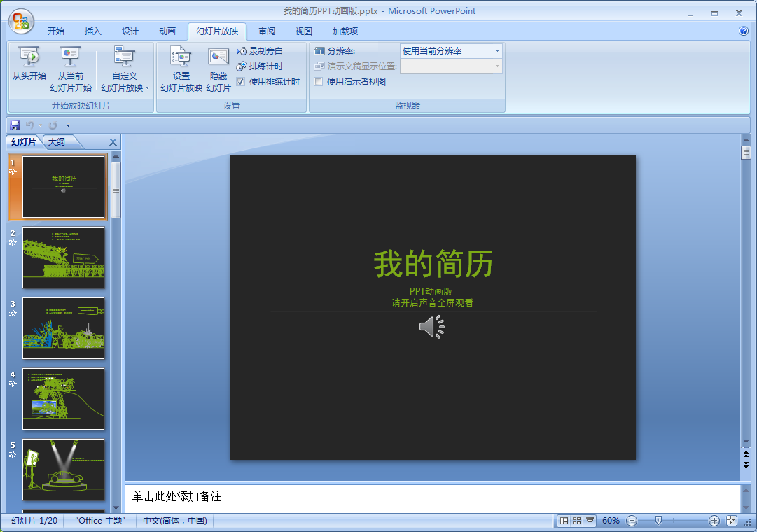
Task: Open the 自定义幻灯片放映 dropdown
Action: 125,88
